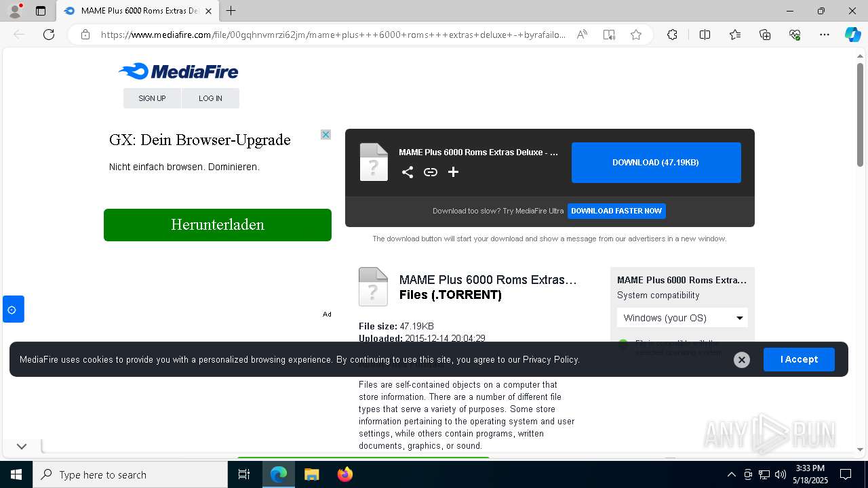Open the Copilot icon

852,35
